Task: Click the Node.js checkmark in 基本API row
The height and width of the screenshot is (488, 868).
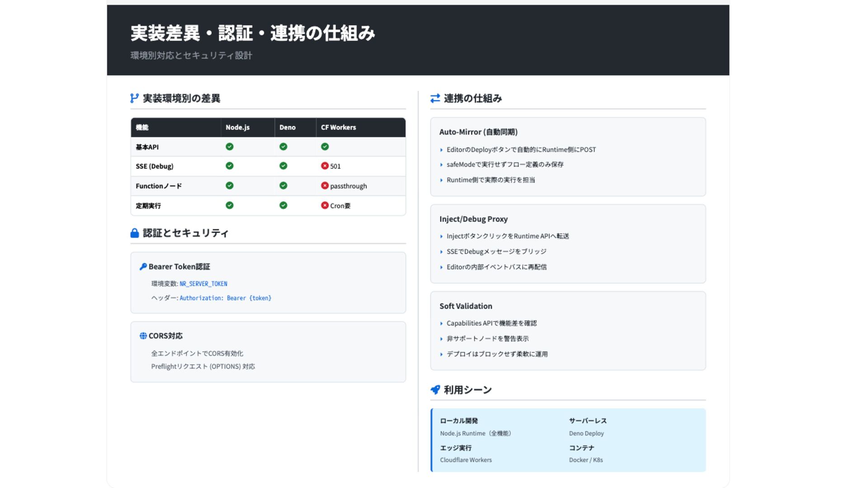Action: coord(230,146)
